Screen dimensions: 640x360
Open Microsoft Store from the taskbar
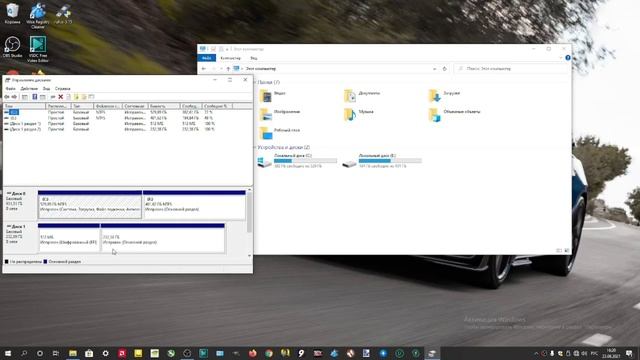coord(89,353)
